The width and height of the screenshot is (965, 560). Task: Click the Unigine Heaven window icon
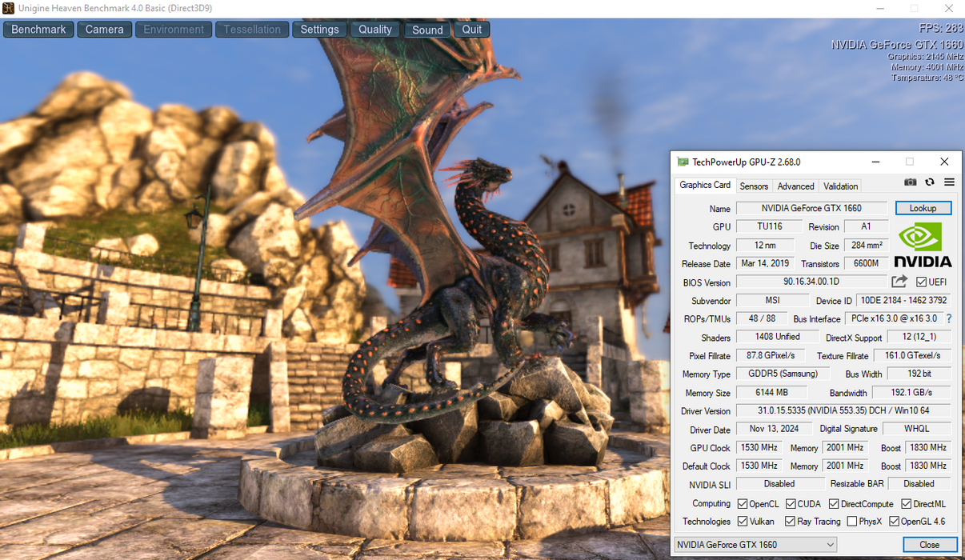coord(8,8)
